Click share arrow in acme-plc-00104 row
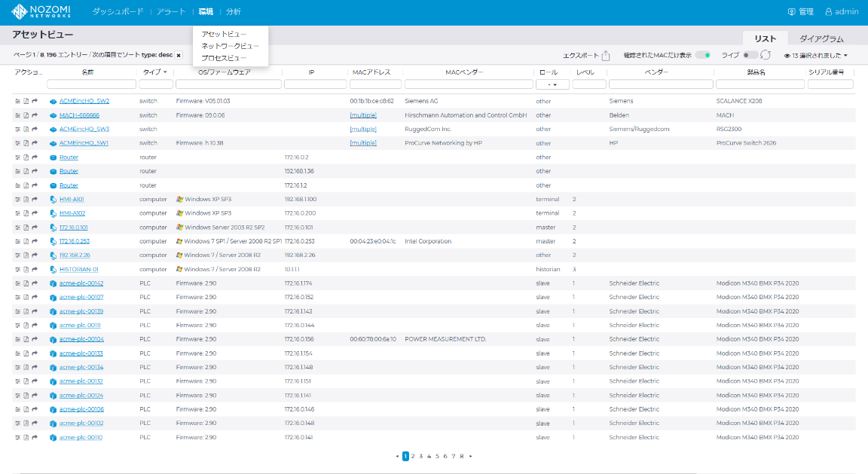 (x=35, y=339)
